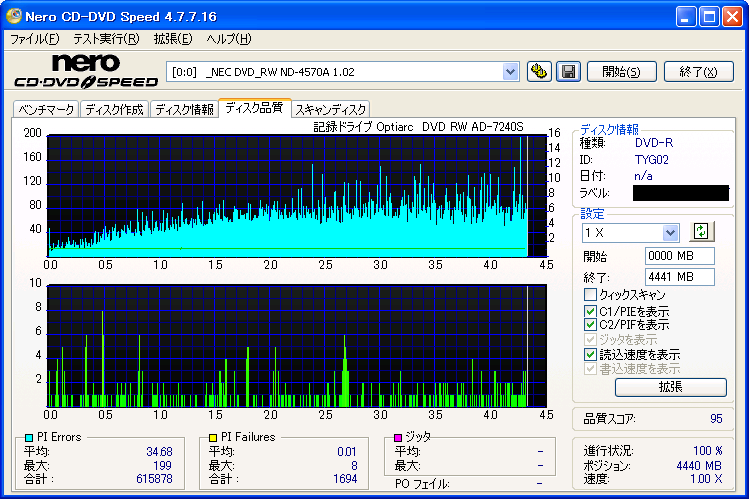
Task: Click the PI Errors upper graph area
Action: pyautogui.click(x=297, y=196)
